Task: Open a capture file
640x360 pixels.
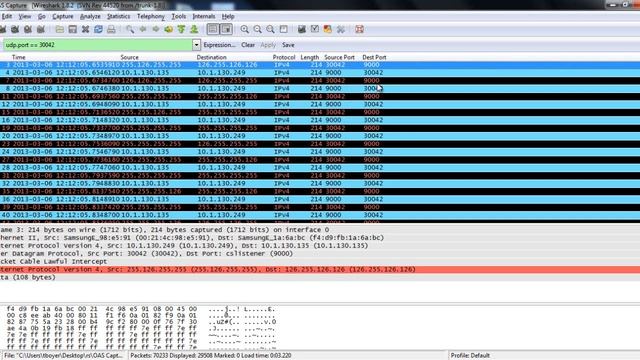Action: [60, 29]
